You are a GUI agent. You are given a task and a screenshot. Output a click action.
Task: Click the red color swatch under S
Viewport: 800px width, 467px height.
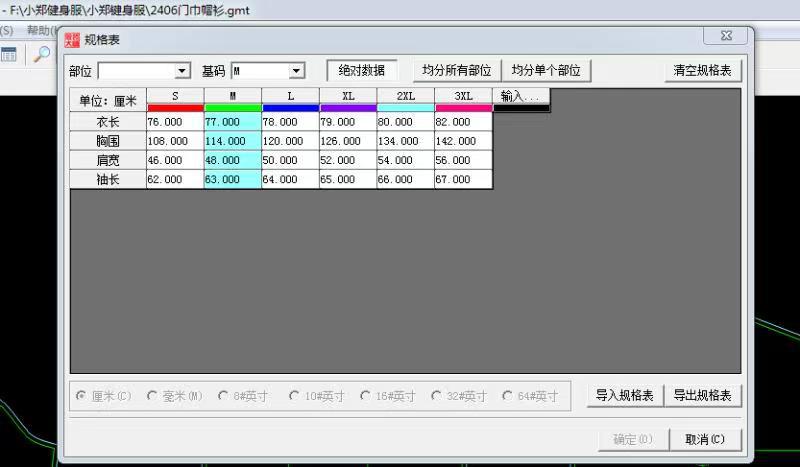pyautogui.click(x=176, y=108)
